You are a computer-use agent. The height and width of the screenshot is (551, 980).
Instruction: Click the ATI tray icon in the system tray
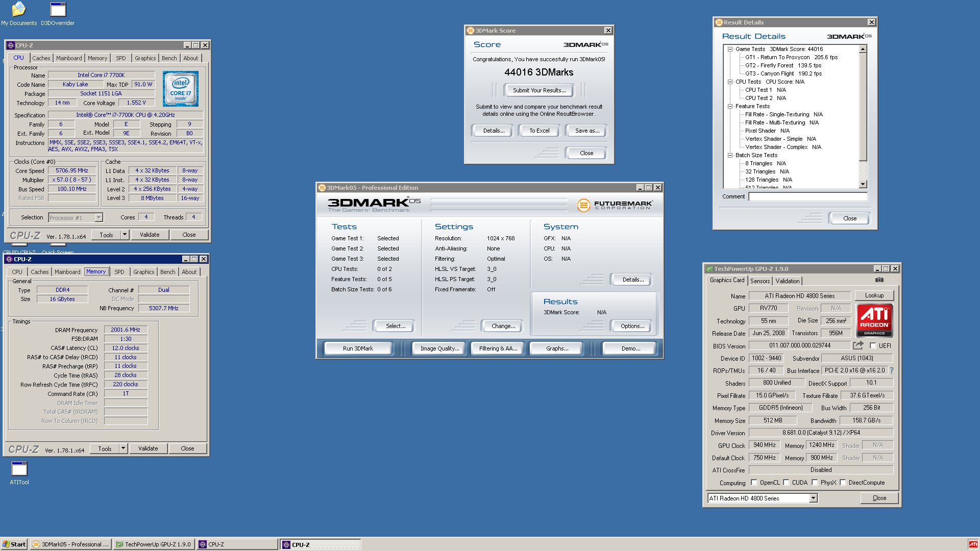973,544
